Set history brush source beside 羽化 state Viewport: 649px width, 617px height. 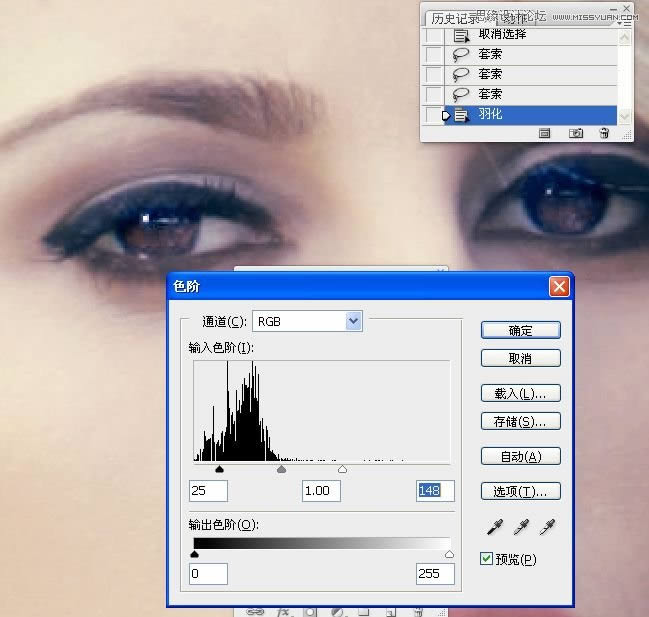coord(432,115)
